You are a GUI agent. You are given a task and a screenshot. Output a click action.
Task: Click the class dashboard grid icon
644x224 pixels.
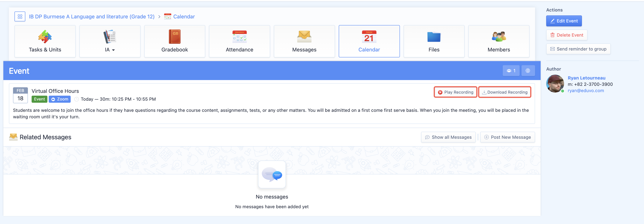[20, 17]
